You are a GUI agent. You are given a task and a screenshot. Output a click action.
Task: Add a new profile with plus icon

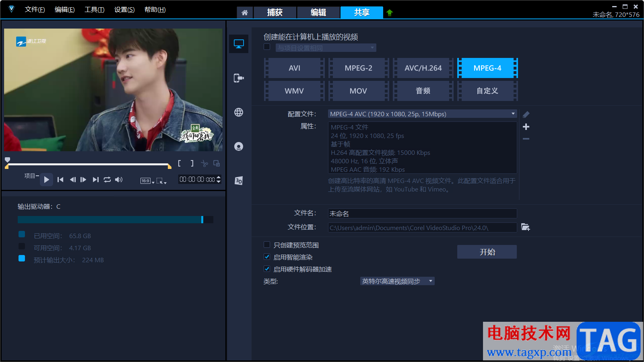(x=526, y=127)
